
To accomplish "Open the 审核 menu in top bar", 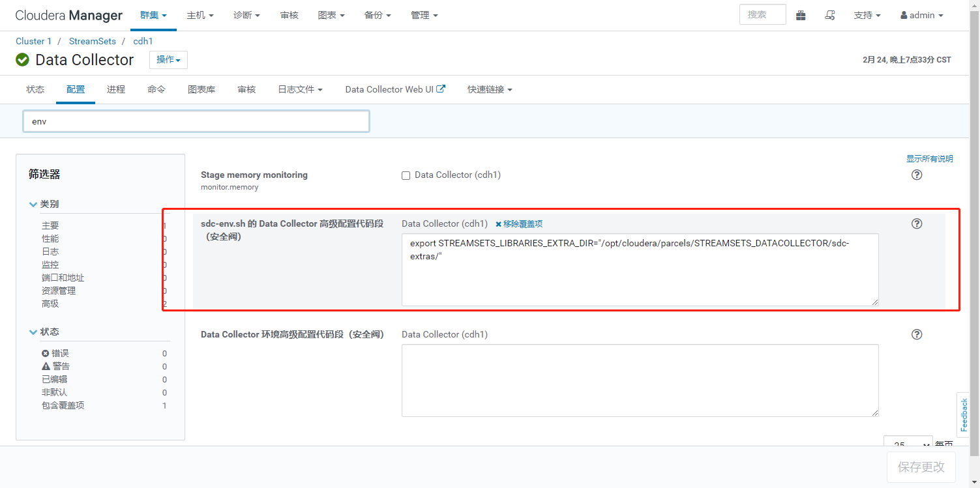I will (x=289, y=15).
